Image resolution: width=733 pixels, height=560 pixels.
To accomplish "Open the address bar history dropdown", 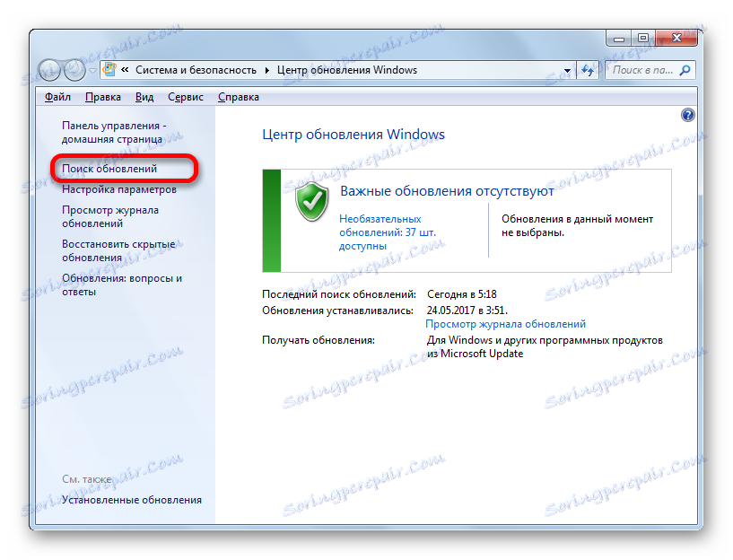I will point(567,71).
